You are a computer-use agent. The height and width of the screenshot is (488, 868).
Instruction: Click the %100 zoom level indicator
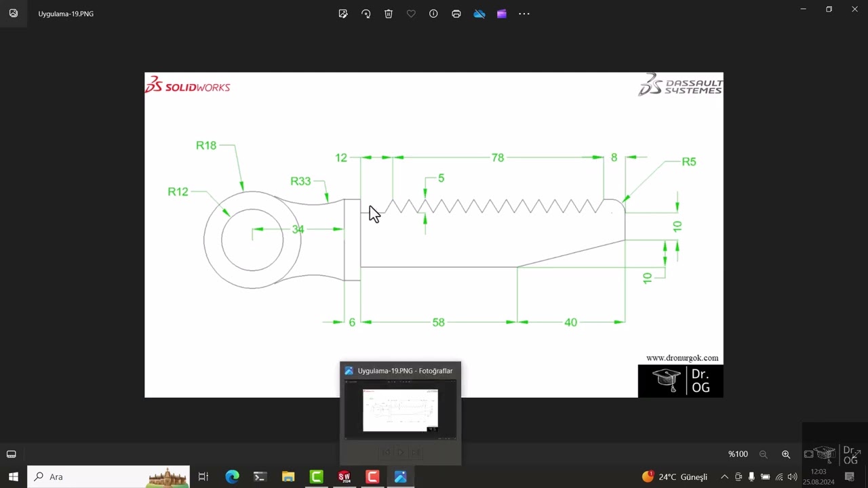[738, 454]
